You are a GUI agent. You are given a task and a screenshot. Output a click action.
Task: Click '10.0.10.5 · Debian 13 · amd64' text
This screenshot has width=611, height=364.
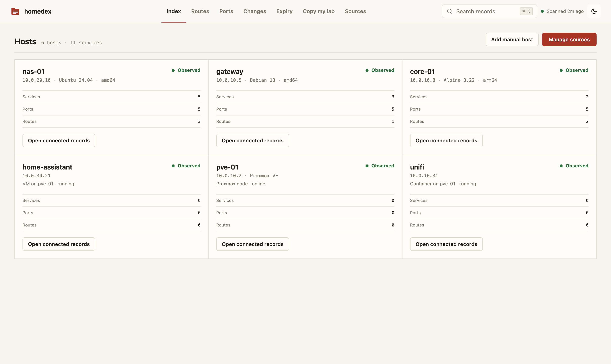point(257,80)
